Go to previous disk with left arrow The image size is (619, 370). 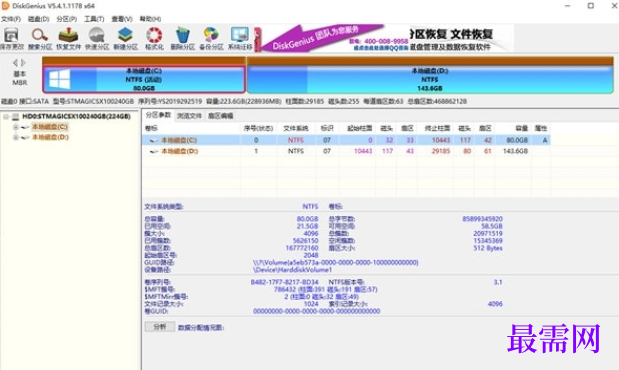15,63
